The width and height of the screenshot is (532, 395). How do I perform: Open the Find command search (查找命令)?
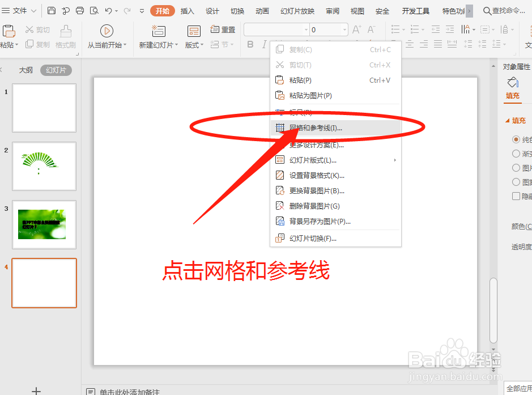point(503,10)
